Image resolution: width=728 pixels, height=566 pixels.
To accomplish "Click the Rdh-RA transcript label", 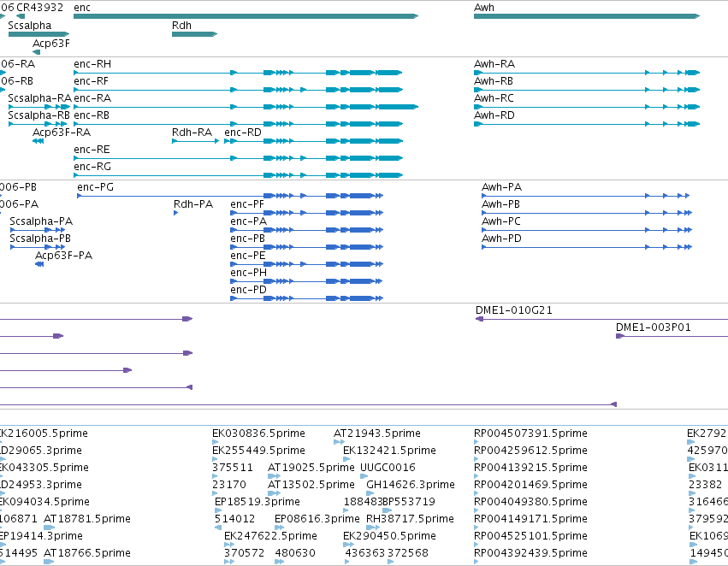I will pyautogui.click(x=192, y=133).
